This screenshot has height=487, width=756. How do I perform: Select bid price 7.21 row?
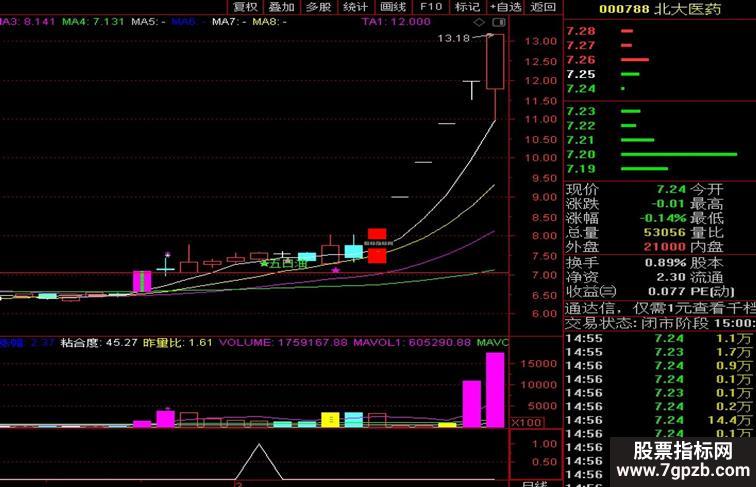660,140
